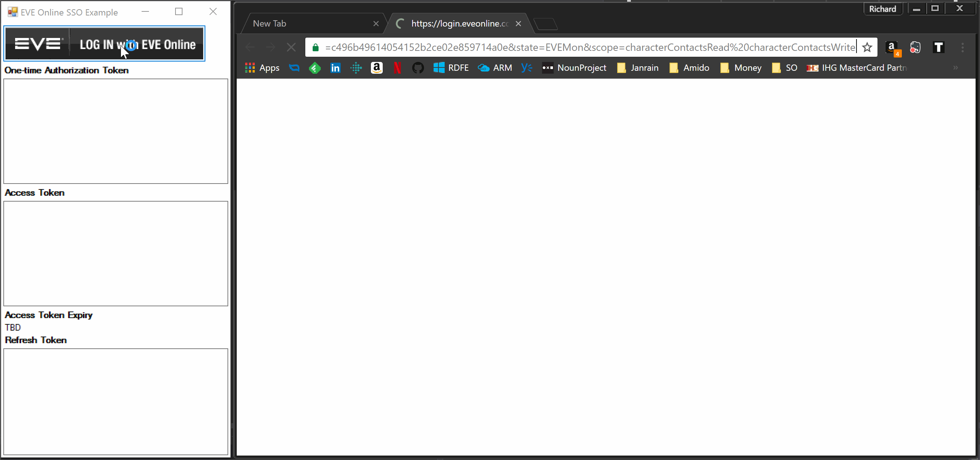Click the Evernote extension icon

(x=915, y=48)
